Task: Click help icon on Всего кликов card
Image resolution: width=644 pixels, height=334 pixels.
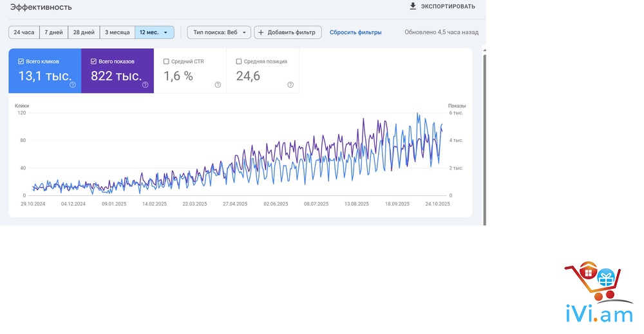Action: point(73,84)
